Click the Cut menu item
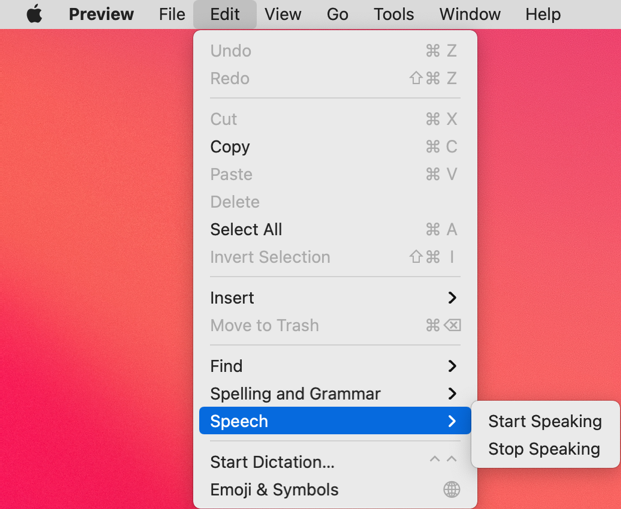This screenshot has height=509, width=621. (x=335, y=119)
